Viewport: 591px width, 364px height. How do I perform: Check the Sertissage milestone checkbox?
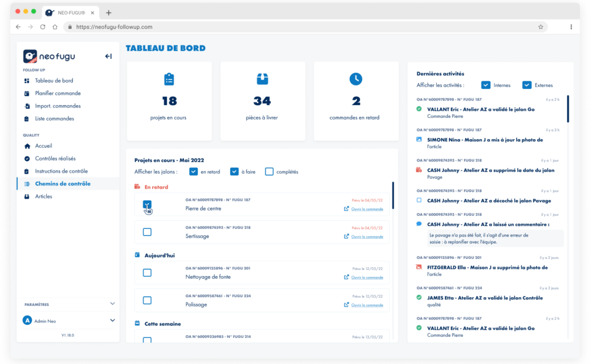pos(147,232)
